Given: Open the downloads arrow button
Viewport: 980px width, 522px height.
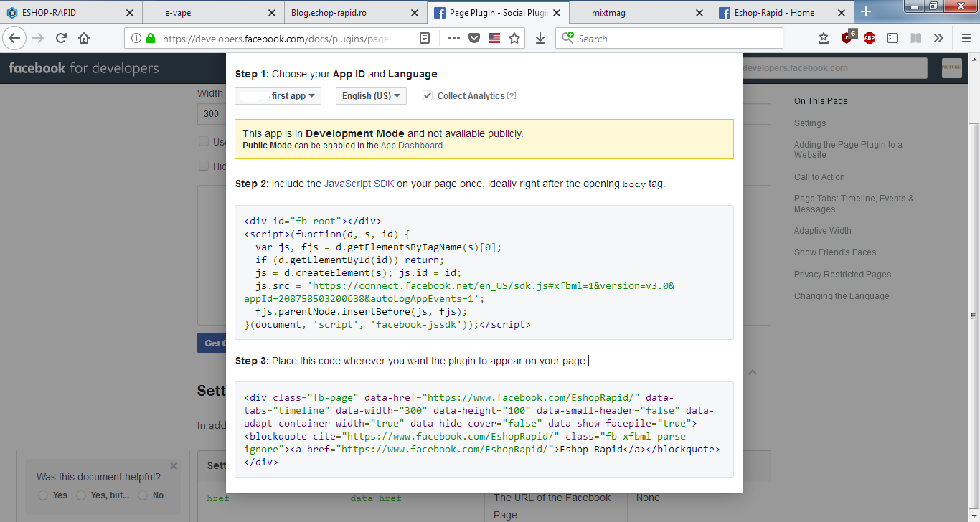Looking at the screenshot, I should [x=540, y=39].
